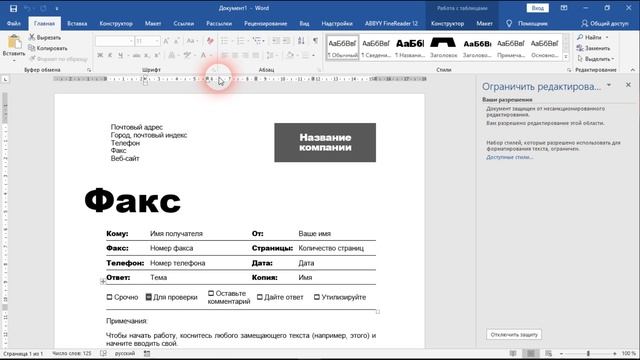Click the justify alignment icon
Image resolution: width=640 pixels, height=360 pixels.
coord(256,55)
